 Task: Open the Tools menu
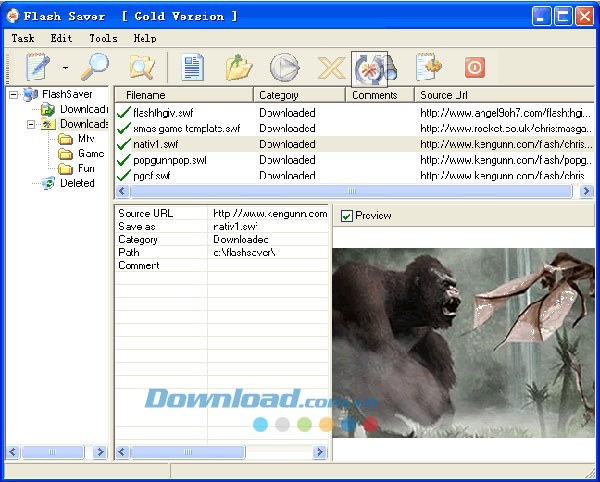(103, 38)
